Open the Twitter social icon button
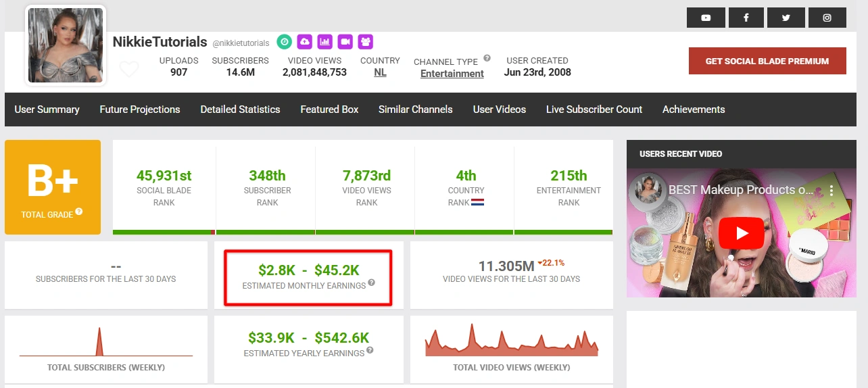The width and height of the screenshot is (868, 388). point(786,18)
